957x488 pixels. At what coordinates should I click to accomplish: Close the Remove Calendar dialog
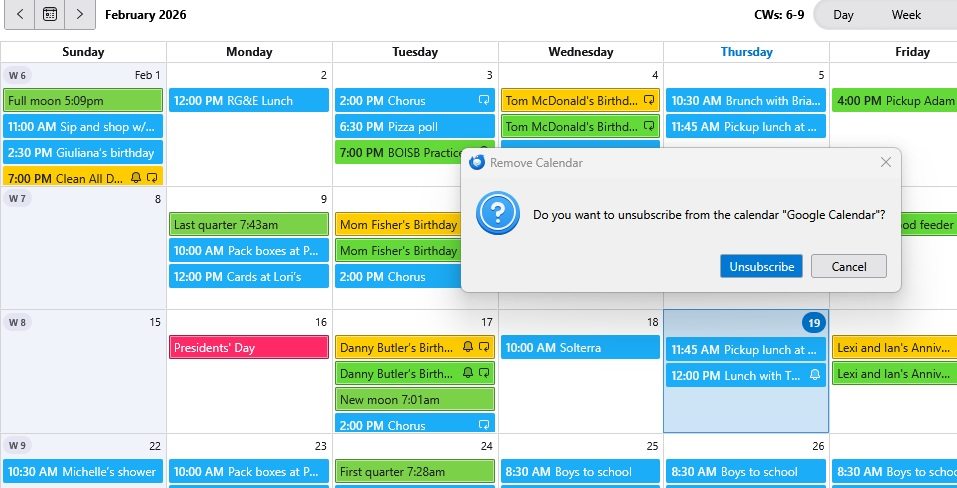click(885, 162)
